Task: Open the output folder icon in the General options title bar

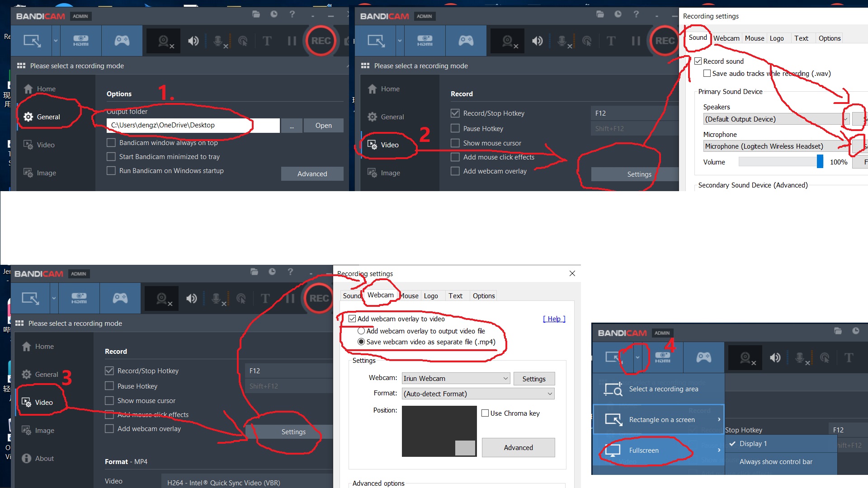Action: 256,14
